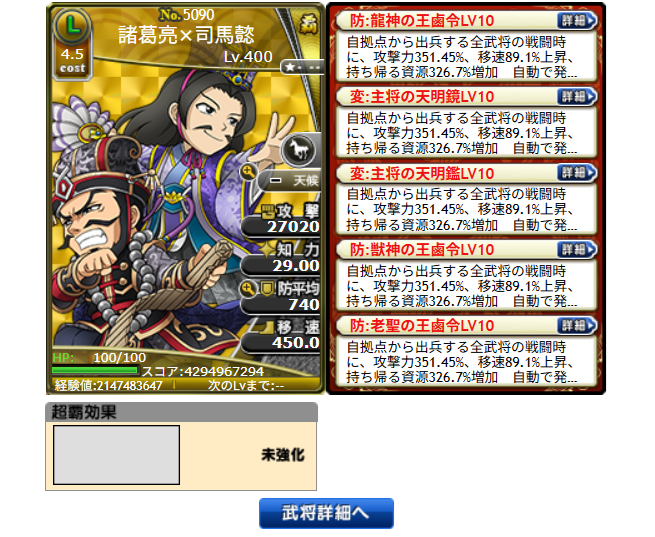
Task: Expand 詳細 for 変:主将の天明鏡LV10
Action: click(x=576, y=96)
